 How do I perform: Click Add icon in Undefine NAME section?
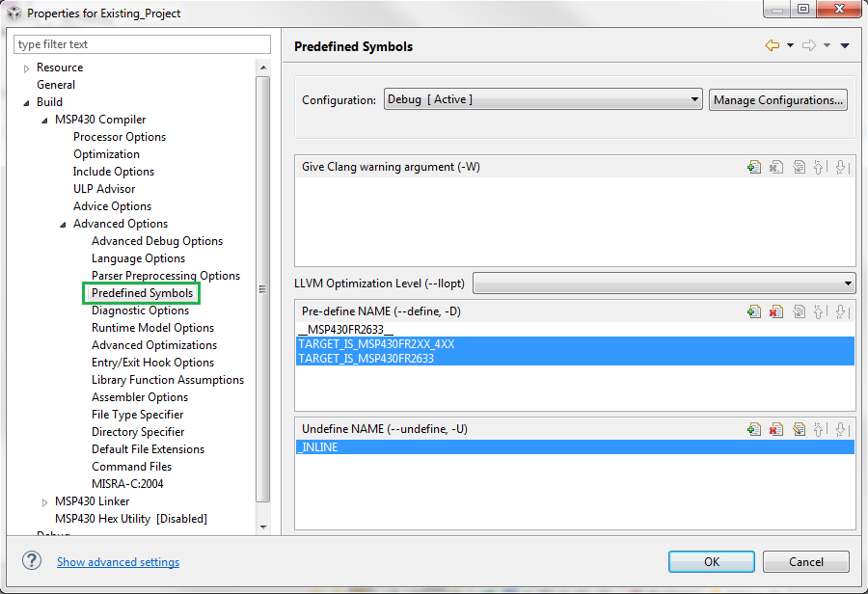[754, 429]
